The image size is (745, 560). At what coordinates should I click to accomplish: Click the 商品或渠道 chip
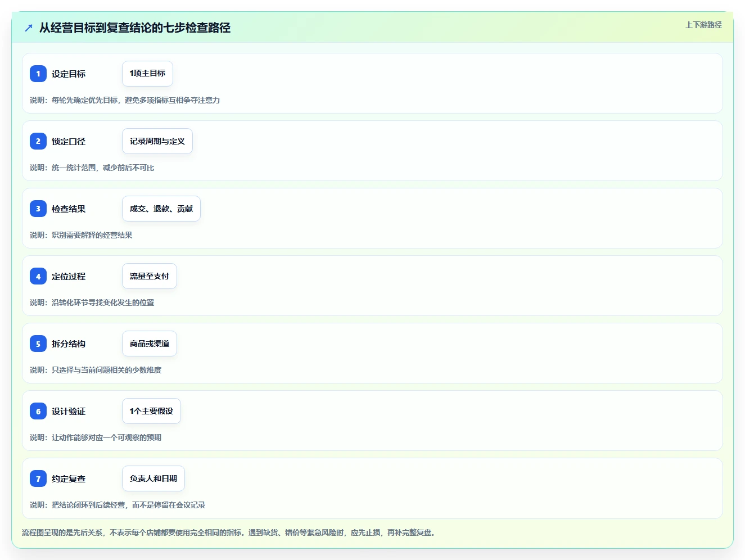point(150,344)
